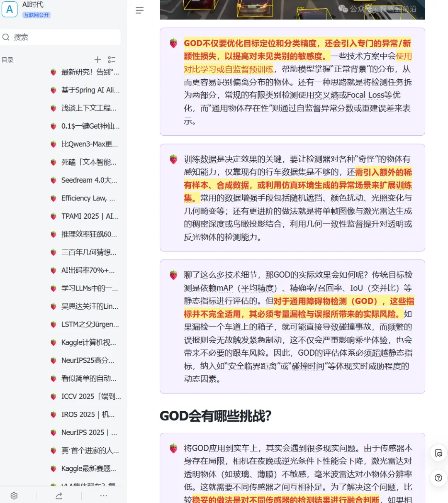This screenshot has height=503, width=448.
Task: Share the article with the share arrow icon
Action: [58, 496]
